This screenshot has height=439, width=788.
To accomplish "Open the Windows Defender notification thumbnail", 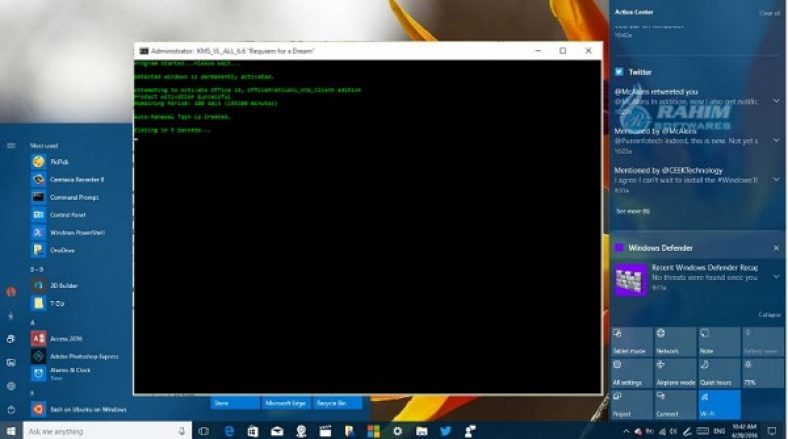I will click(631, 279).
